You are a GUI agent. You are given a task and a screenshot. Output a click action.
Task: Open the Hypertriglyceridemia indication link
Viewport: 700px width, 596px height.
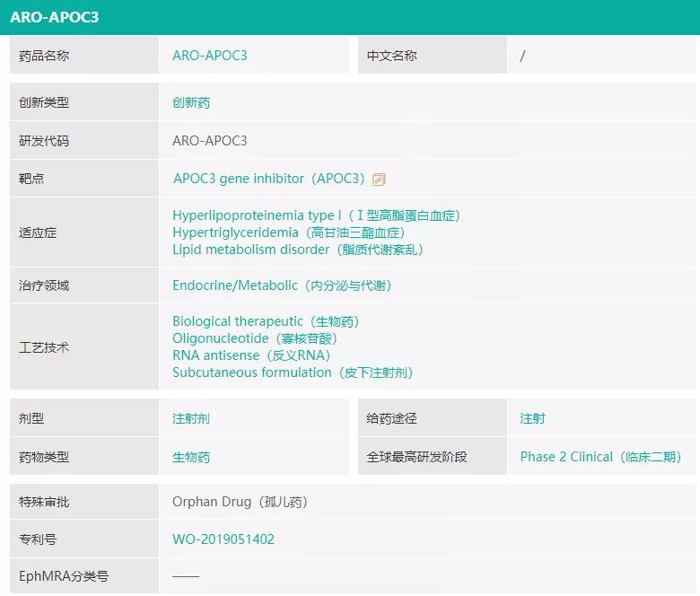tap(289, 232)
